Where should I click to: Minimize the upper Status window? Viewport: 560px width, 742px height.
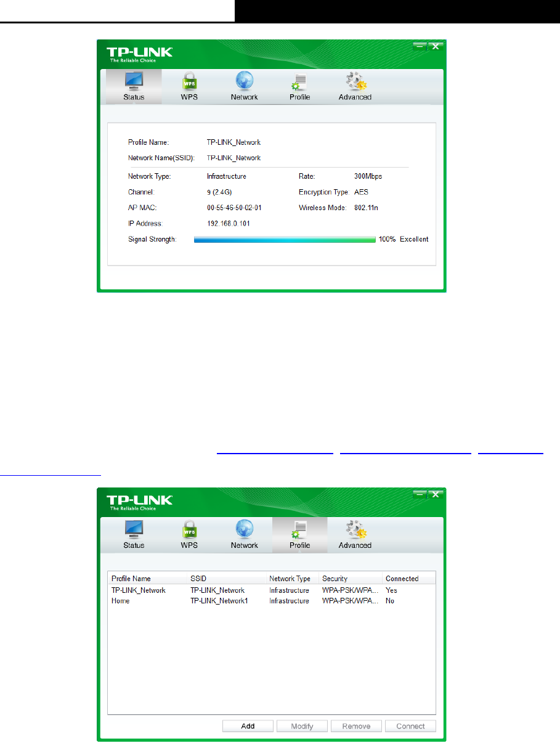420,47
